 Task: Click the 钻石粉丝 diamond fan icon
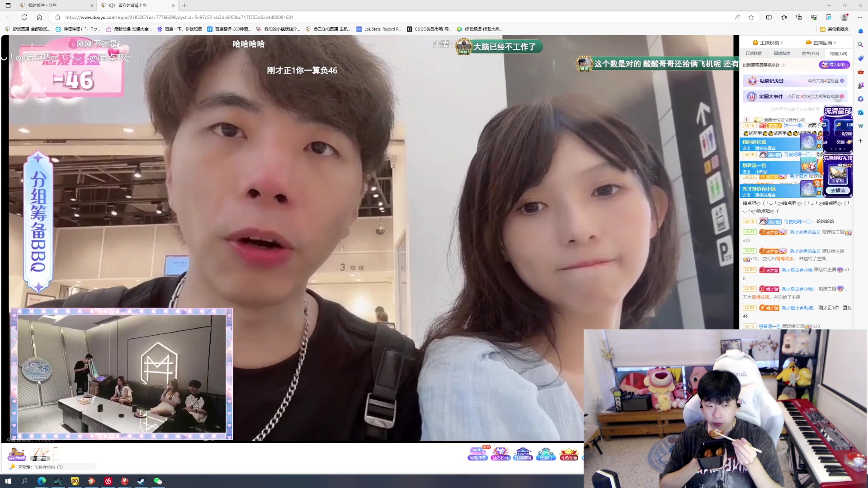[x=500, y=454]
